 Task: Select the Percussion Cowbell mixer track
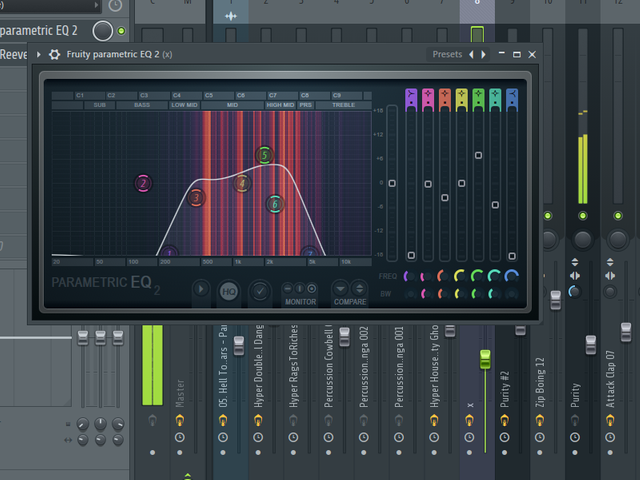point(328,367)
